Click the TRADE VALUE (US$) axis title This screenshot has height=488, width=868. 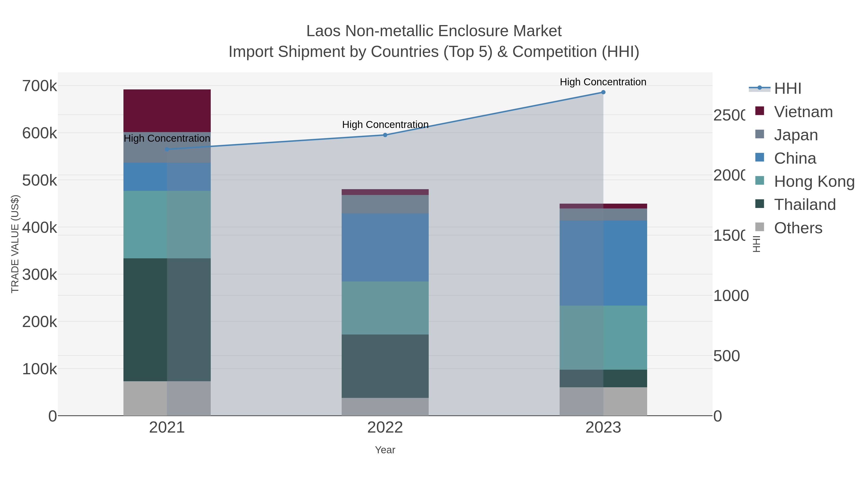pyautogui.click(x=15, y=244)
